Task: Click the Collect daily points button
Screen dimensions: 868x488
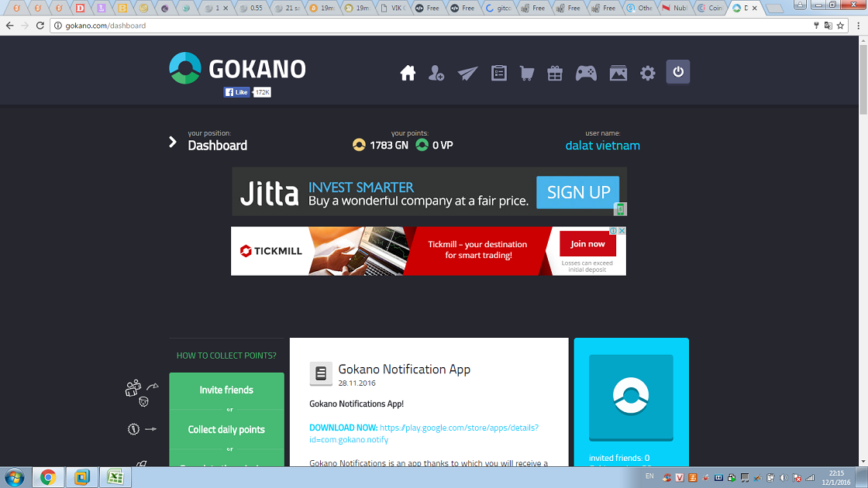Action: coord(226,429)
